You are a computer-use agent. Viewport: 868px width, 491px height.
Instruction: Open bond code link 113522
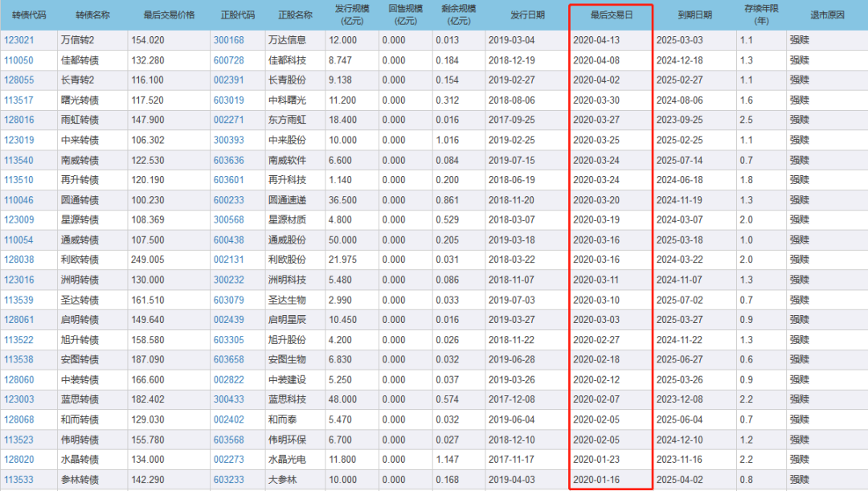18,340
